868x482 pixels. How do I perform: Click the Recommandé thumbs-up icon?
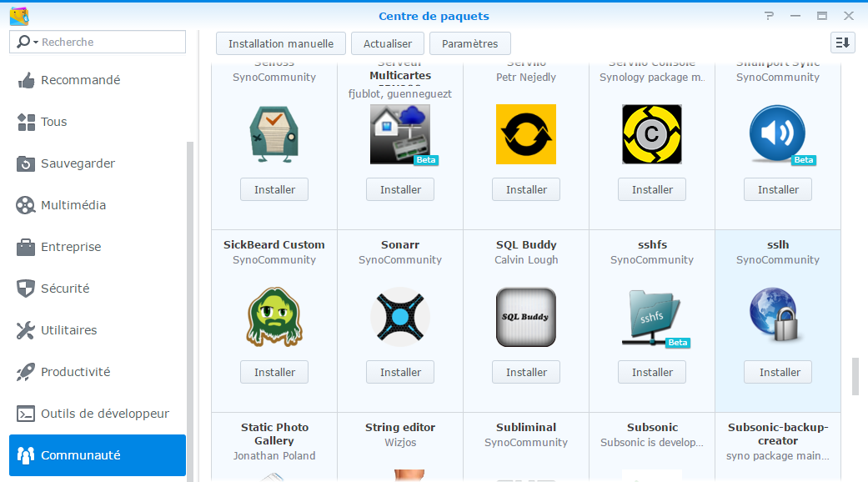pyautogui.click(x=26, y=81)
